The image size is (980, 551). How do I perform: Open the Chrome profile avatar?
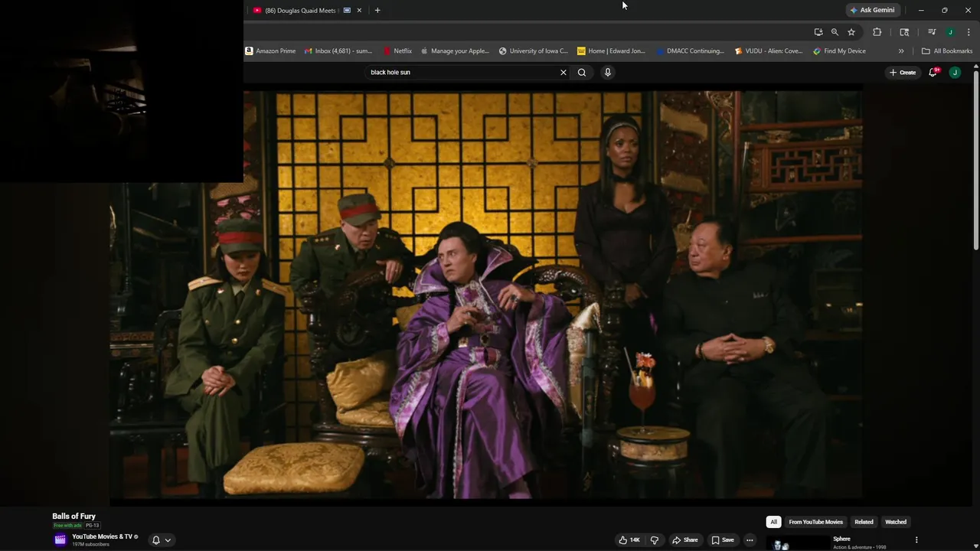point(950,32)
